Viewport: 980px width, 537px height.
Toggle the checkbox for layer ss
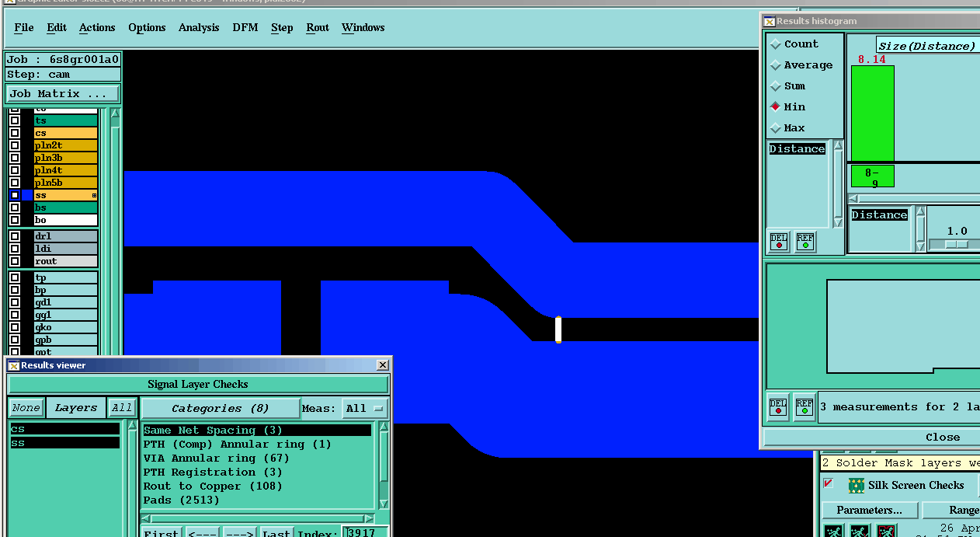15,195
